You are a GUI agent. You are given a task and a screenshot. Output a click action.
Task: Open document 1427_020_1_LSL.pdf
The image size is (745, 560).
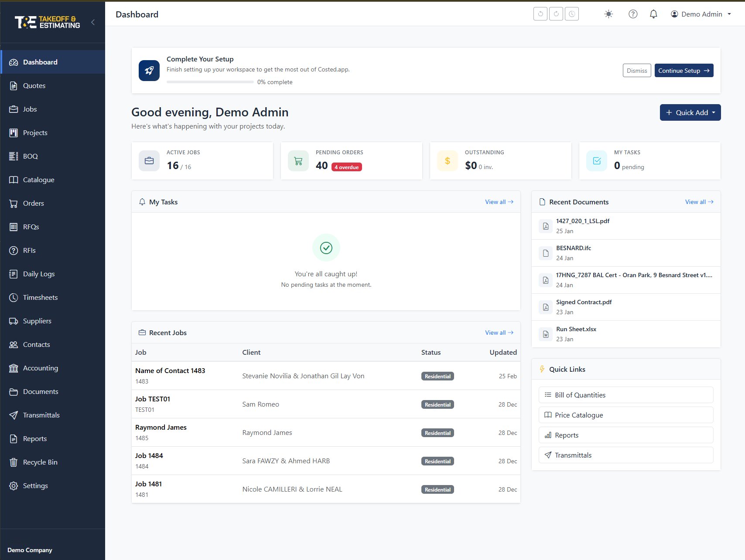tap(626, 226)
